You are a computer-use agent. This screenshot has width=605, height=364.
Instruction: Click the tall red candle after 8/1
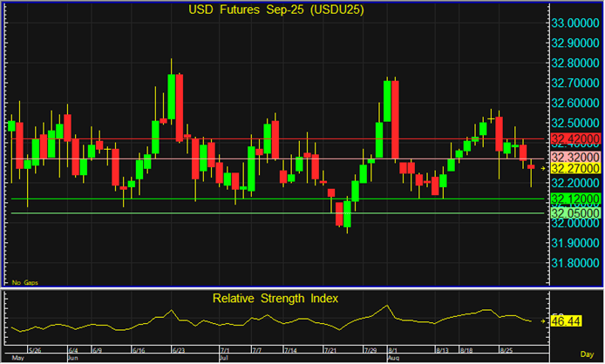[395, 120]
